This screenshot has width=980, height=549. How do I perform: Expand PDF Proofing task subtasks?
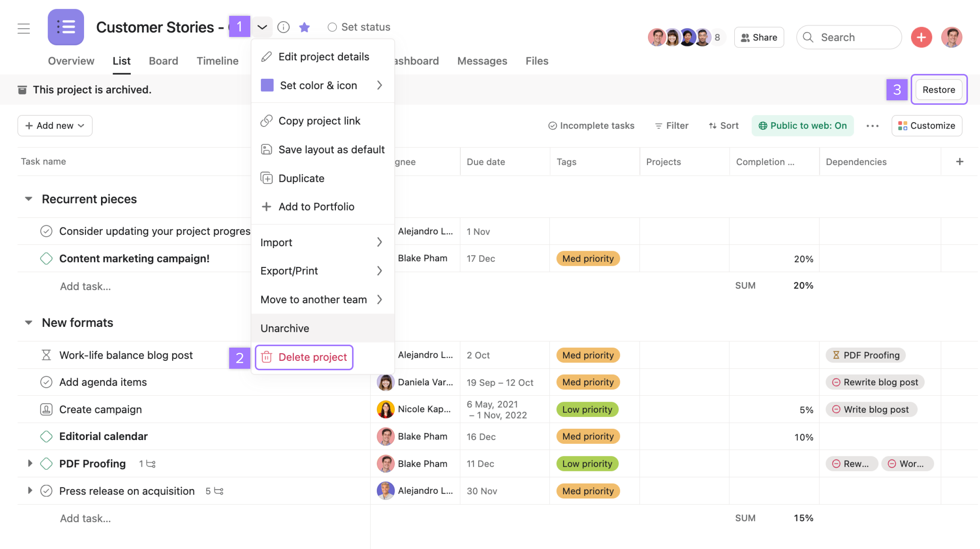[29, 463]
